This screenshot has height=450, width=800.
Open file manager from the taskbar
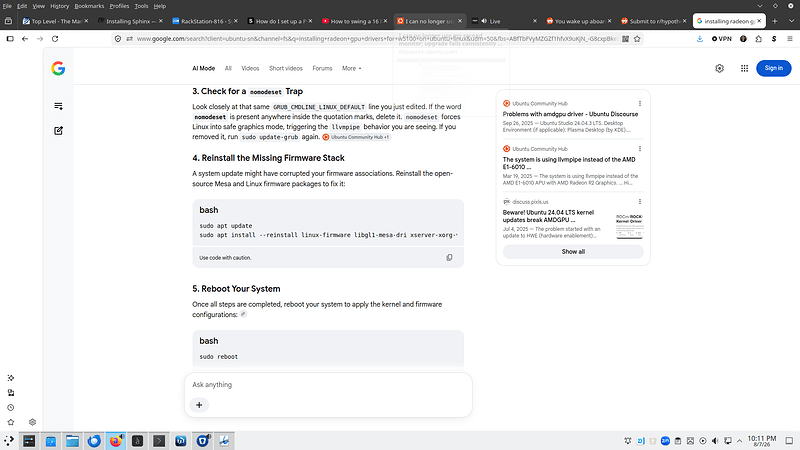coord(72,441)
